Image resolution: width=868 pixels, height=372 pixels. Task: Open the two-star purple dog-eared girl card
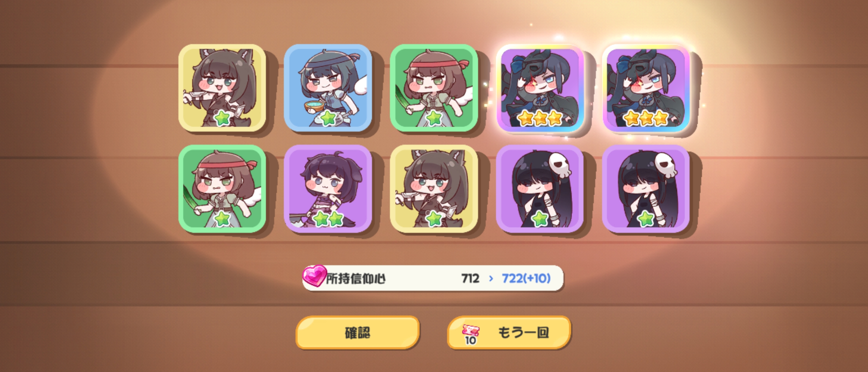328,188
